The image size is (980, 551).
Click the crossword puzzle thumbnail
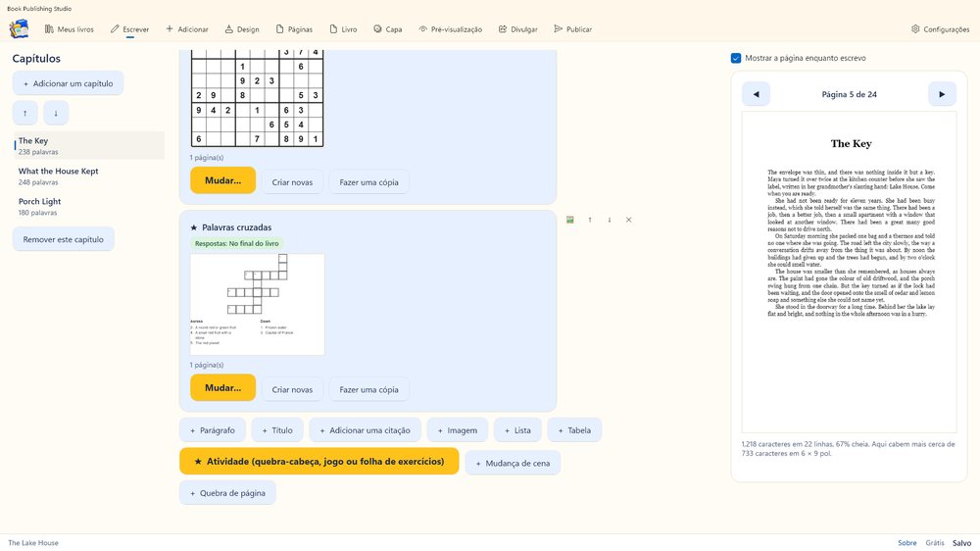pos(257,305)
